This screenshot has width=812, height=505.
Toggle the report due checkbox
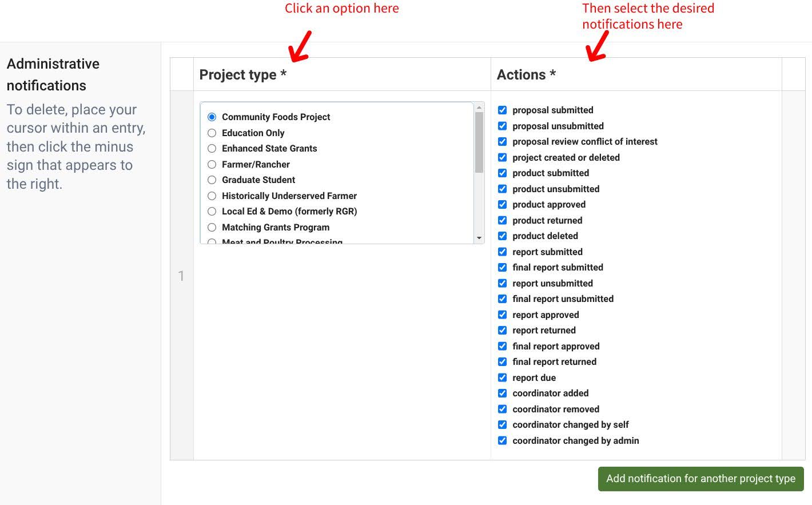pyautogui.click(x=502, y=377)
